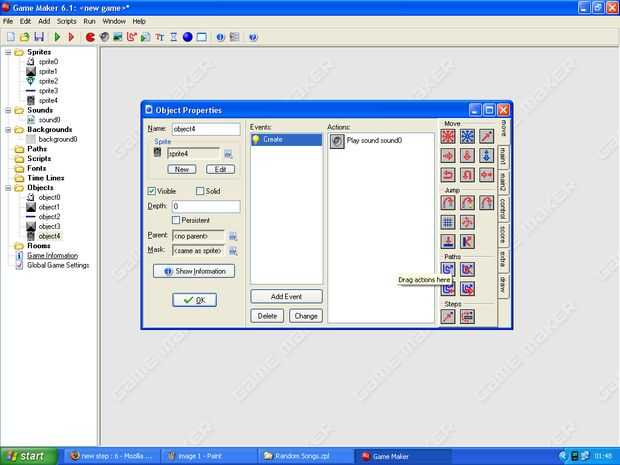The image size is (620, 465).
Task: Select Reverse horizontal direction action
Action: (448, 175)
